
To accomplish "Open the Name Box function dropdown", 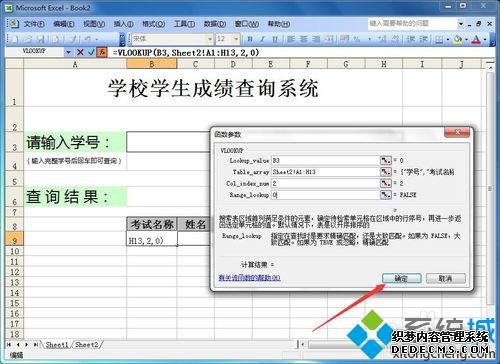I will [68, 52].
